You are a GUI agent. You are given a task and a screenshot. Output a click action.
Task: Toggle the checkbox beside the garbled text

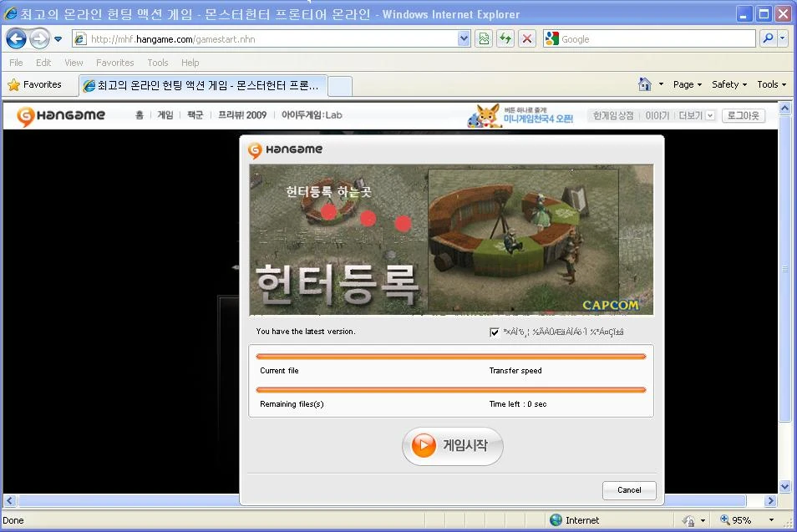494,332
